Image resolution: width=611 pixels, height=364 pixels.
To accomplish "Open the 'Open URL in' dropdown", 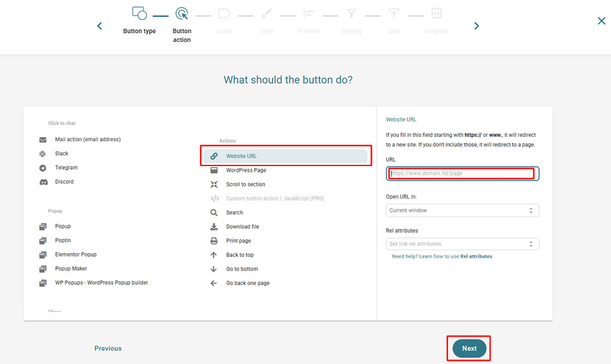I will (x=462, y=211).
